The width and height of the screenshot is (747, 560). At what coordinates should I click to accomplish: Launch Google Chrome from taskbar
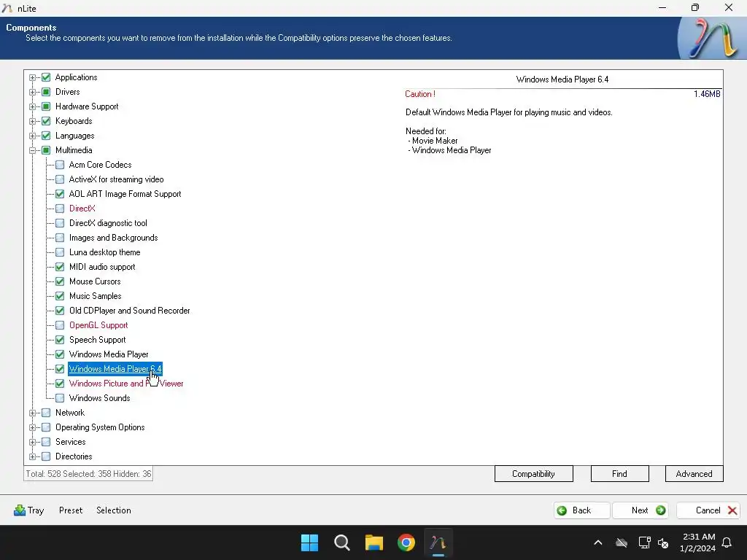[406, 542]
